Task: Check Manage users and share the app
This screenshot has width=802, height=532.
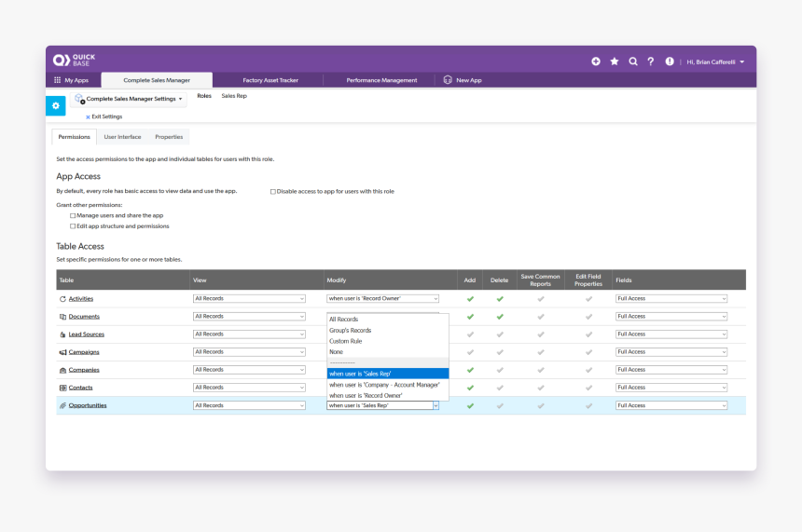Action: [73, 215]
